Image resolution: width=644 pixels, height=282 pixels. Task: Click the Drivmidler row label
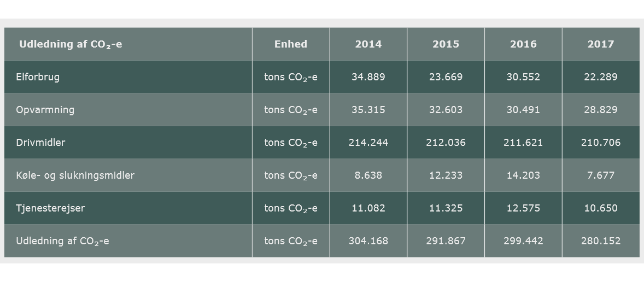pyautogui.click(x=40, y=143)
